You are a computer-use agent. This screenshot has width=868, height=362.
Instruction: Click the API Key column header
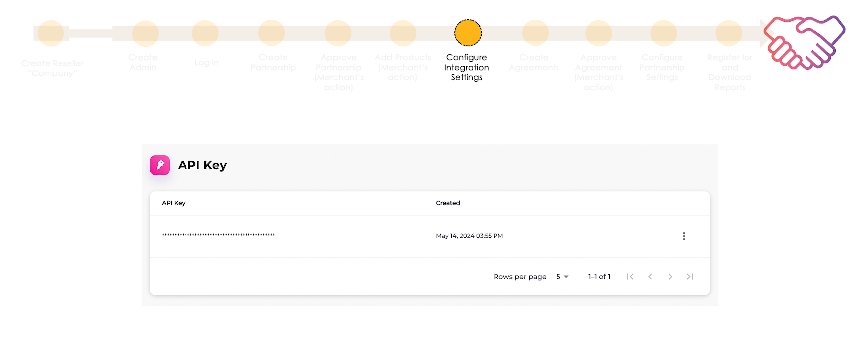tap(174, 203)
